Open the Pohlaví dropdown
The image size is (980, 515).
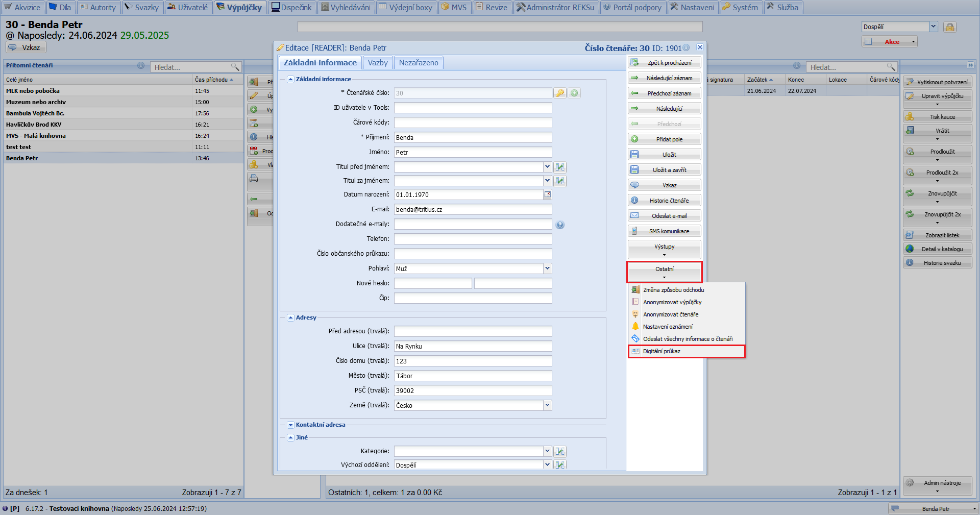point(547,268)
